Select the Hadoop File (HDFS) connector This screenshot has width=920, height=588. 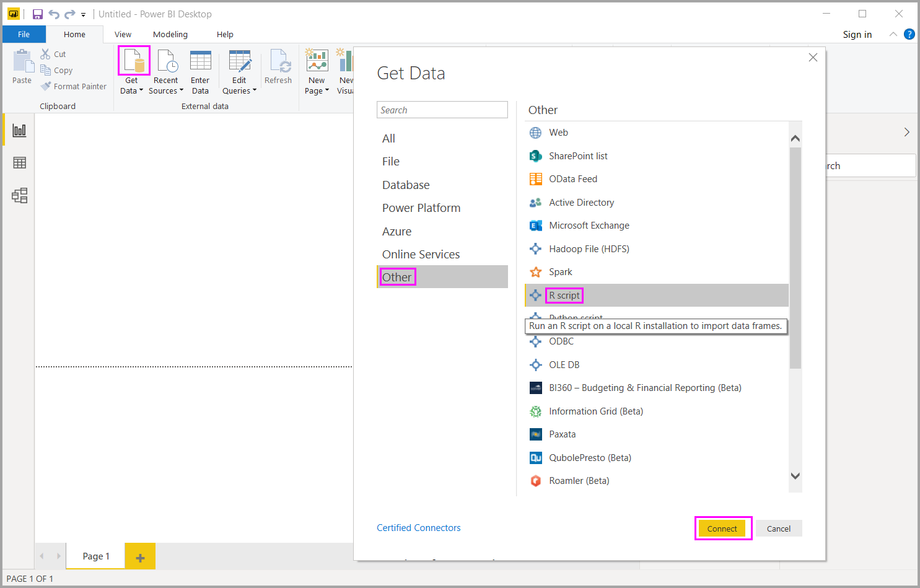tap(657, 249)
